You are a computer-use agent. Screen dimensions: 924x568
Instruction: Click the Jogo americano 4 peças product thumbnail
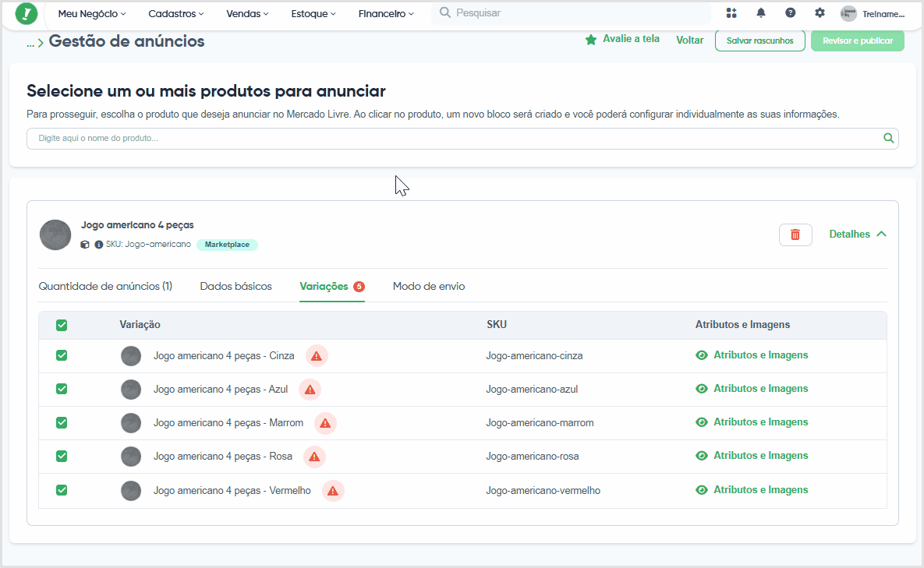click(x=55, y=235)
